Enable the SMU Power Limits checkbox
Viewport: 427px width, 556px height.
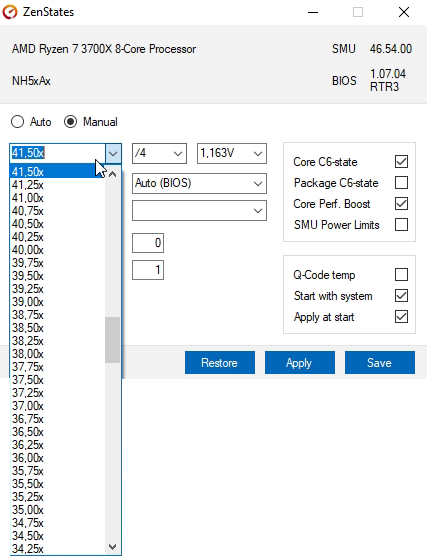click(x=401, y=224)
